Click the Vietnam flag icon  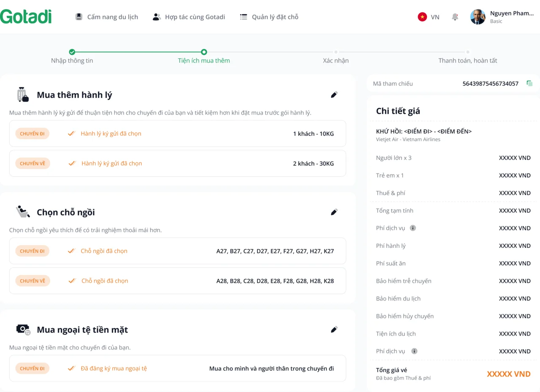pos(422,17)
